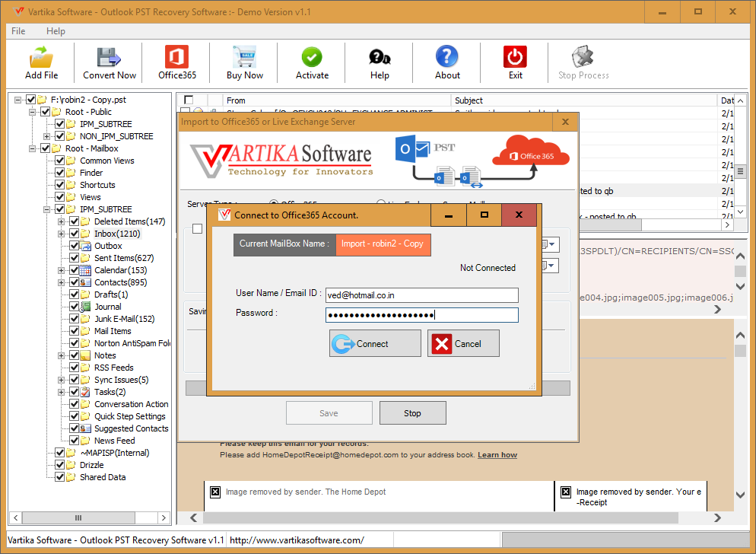Select the Quick Step Settings tree item
Viewport: 756px width, 554px height.
point(130,416)
